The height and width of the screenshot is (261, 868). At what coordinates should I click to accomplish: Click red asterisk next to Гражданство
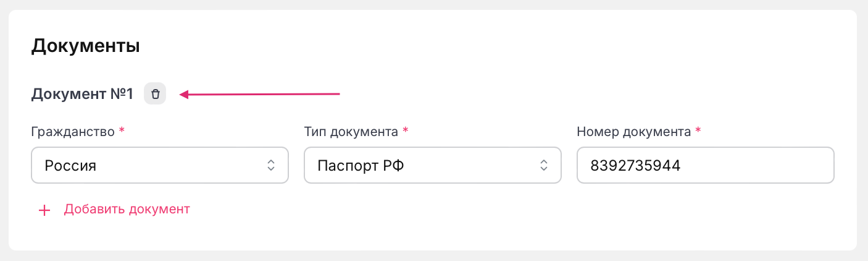pyautogui.click(x=122, y=132)
